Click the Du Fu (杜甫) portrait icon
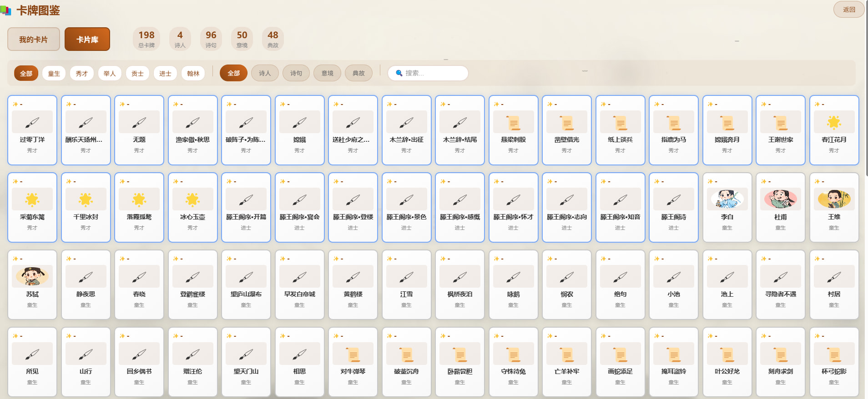 click(780, 199)
